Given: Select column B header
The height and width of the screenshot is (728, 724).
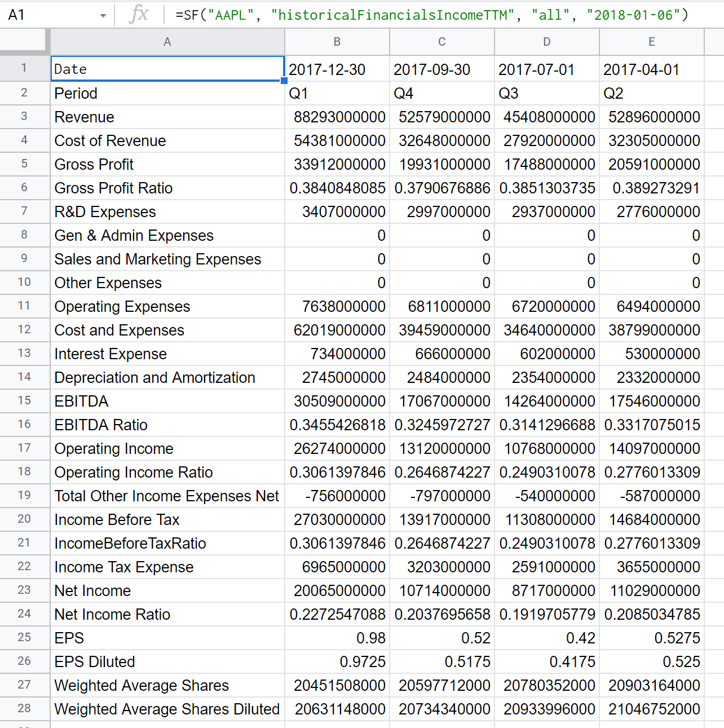Looking at the screenshot, I should tap(337, 42).
